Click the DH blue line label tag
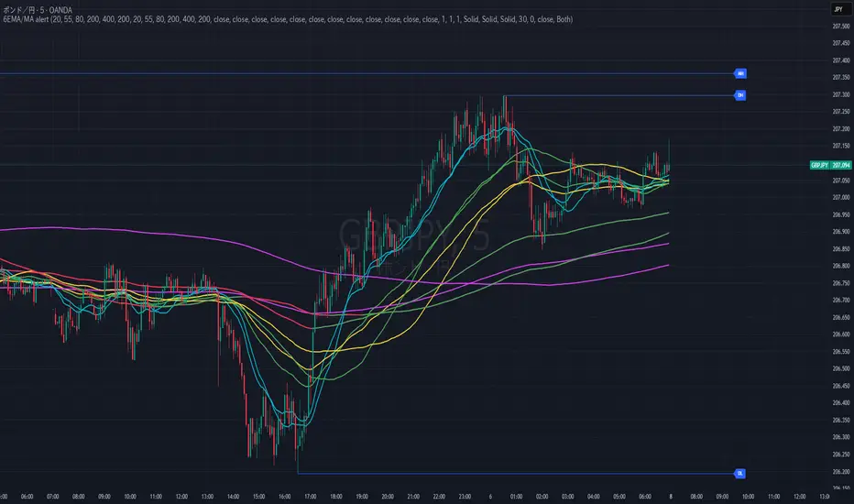 tap(739, 95)
